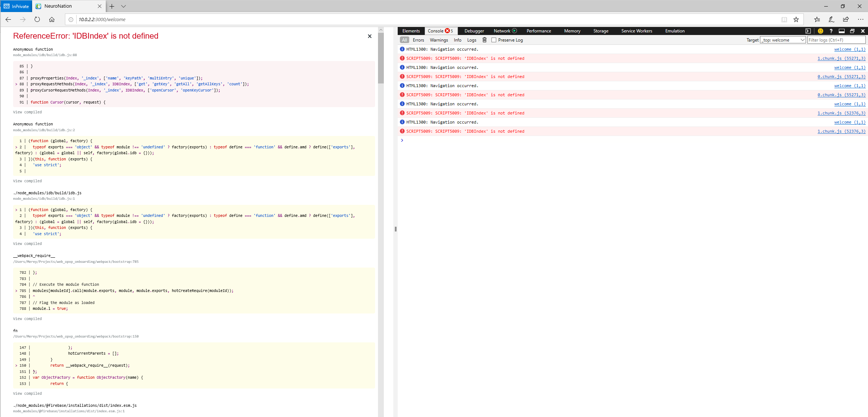The width and height of the screenshot is (868, 417).
Task: Switch to the Service Workers tab
Action: pyautogui.click(x=637, y=31)
